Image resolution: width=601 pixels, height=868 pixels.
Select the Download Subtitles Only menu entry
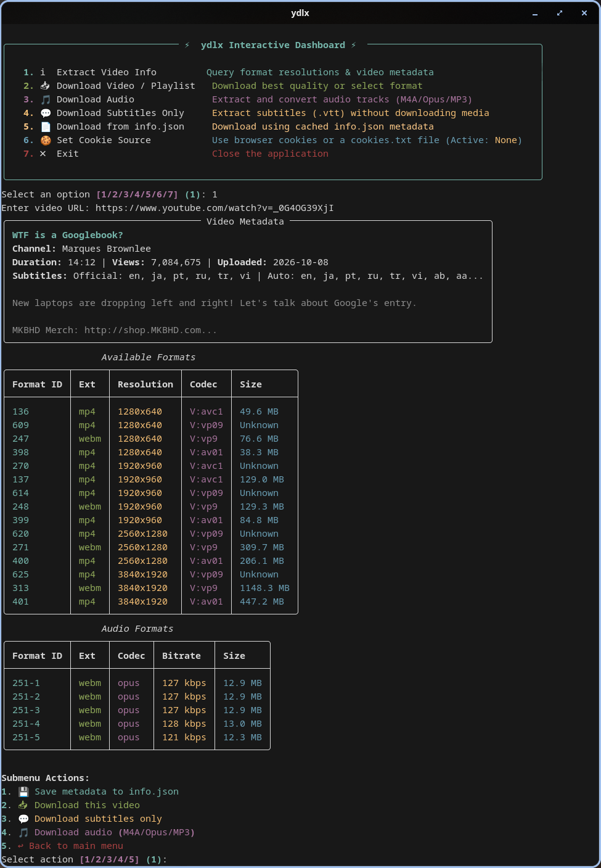(x=120, y=113)
